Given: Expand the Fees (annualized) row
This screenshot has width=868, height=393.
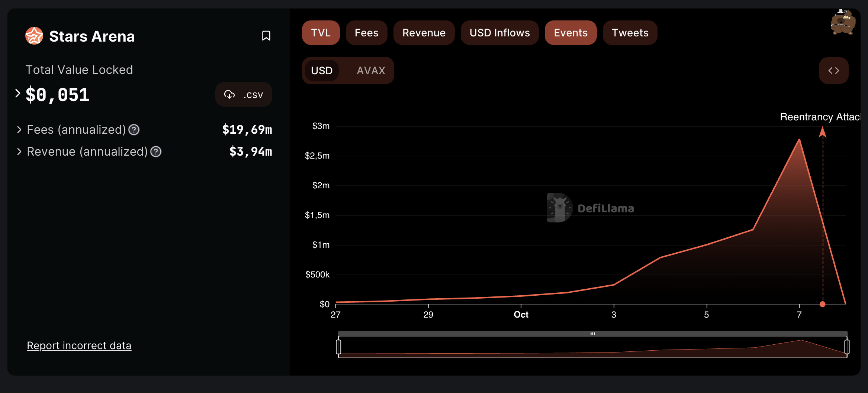Looking at the screenshot, I should [19, 130].
